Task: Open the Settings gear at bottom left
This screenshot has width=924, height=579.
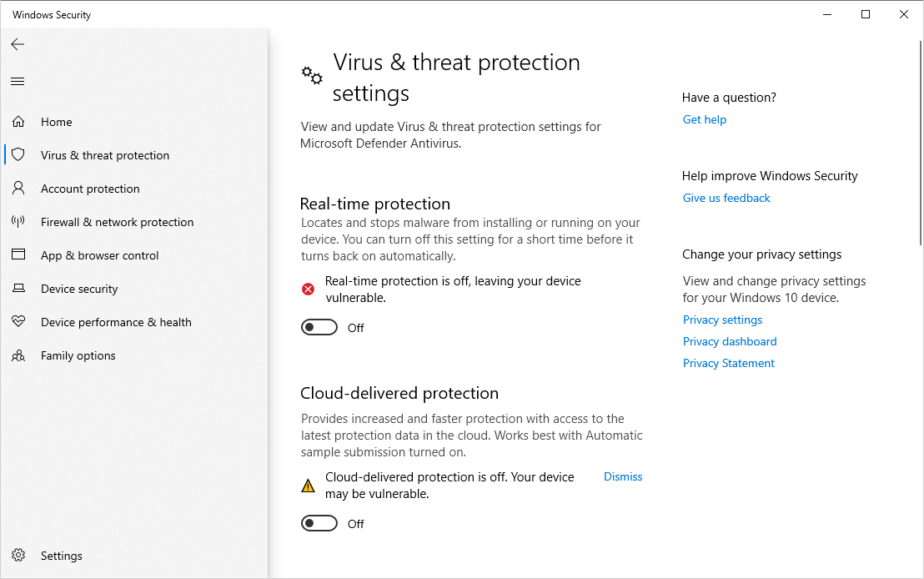Action: (18, 556)
